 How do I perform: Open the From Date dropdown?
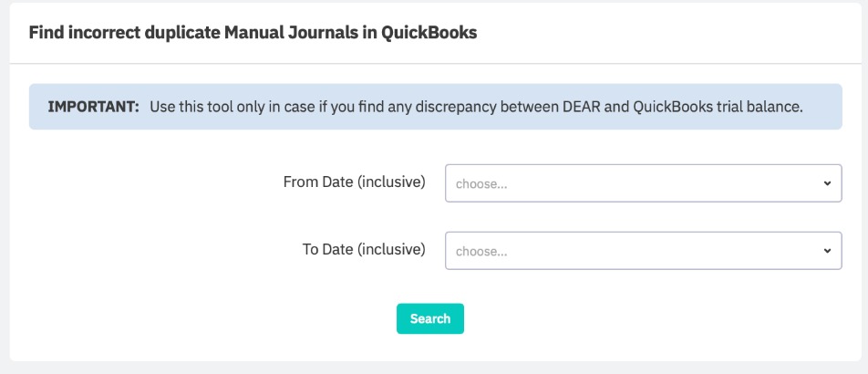pyautogui.click(x=643, y=182)
